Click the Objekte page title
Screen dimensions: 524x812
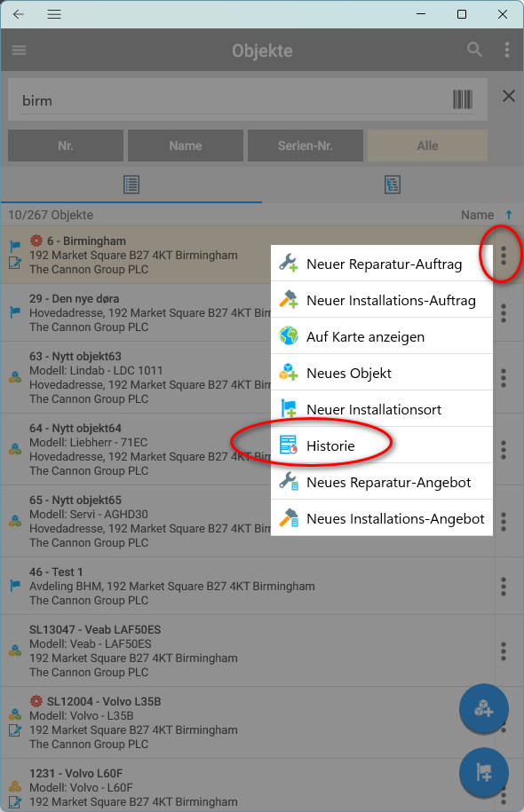pos(262,51)
